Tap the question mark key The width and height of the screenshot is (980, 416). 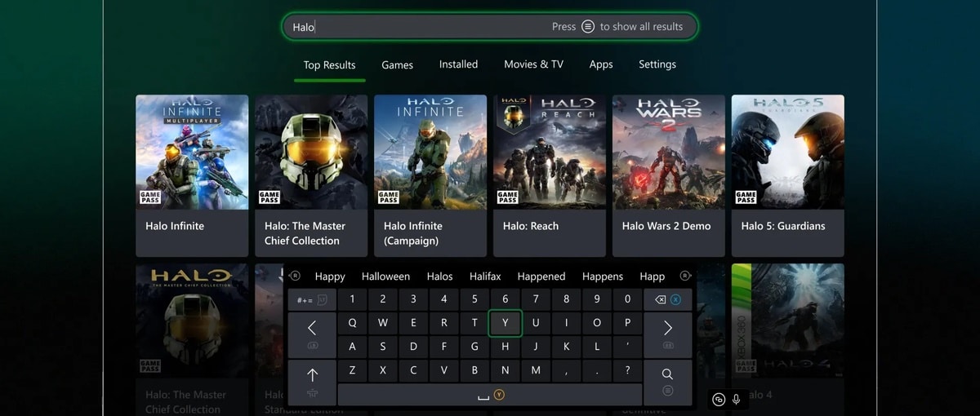[627, 370]
